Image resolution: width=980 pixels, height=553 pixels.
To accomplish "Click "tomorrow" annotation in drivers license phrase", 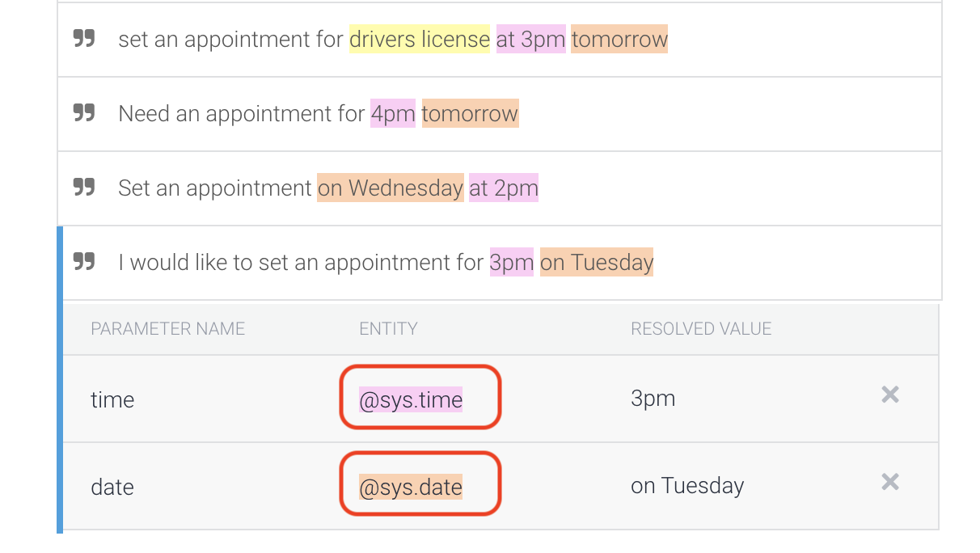I will [619, 40].
